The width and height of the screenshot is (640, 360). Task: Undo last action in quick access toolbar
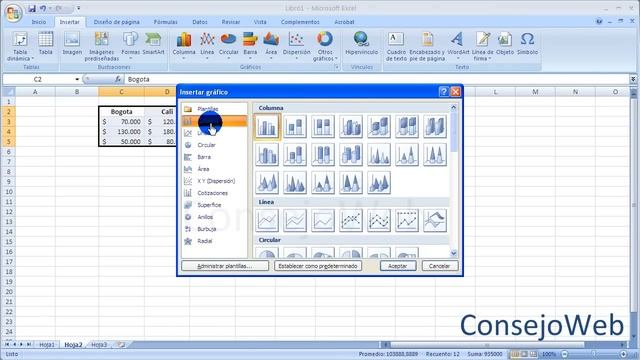pos(43,8)
